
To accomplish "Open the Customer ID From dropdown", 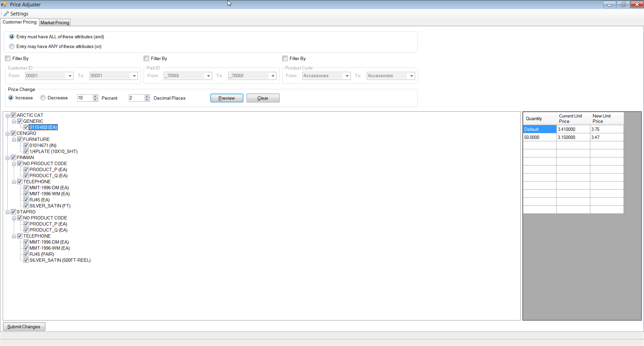I will (70, 76).
